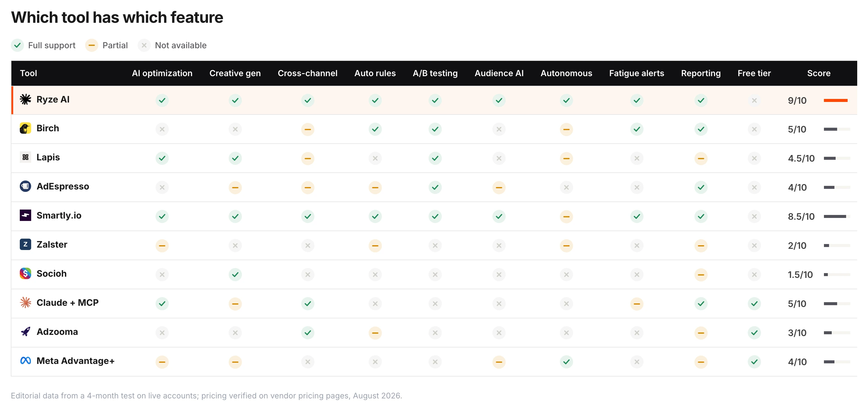Click the score bar for Smartly.io
868x411 pixels.
click(837, 217)
